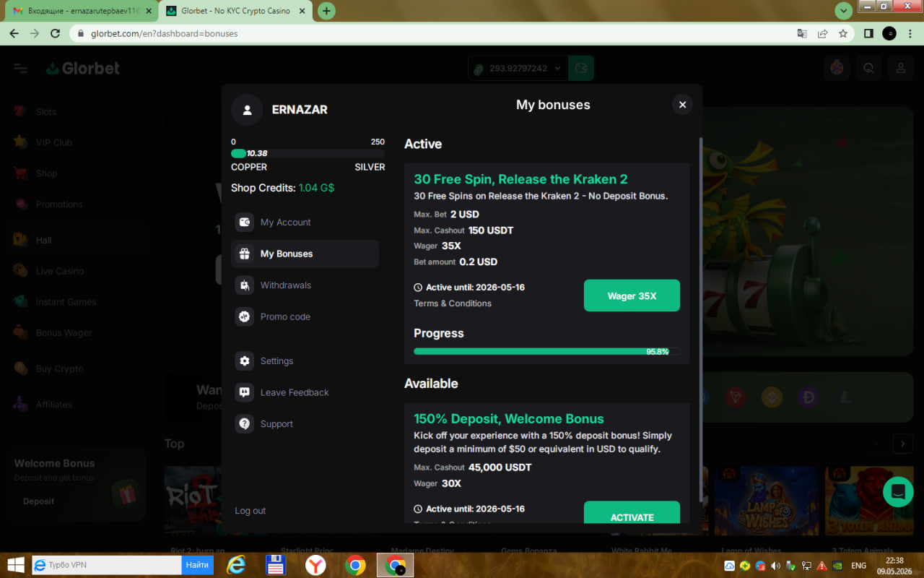Open the Windows Start menu
The width and height of the screenshot is (924, 578).
coord(14,565)
